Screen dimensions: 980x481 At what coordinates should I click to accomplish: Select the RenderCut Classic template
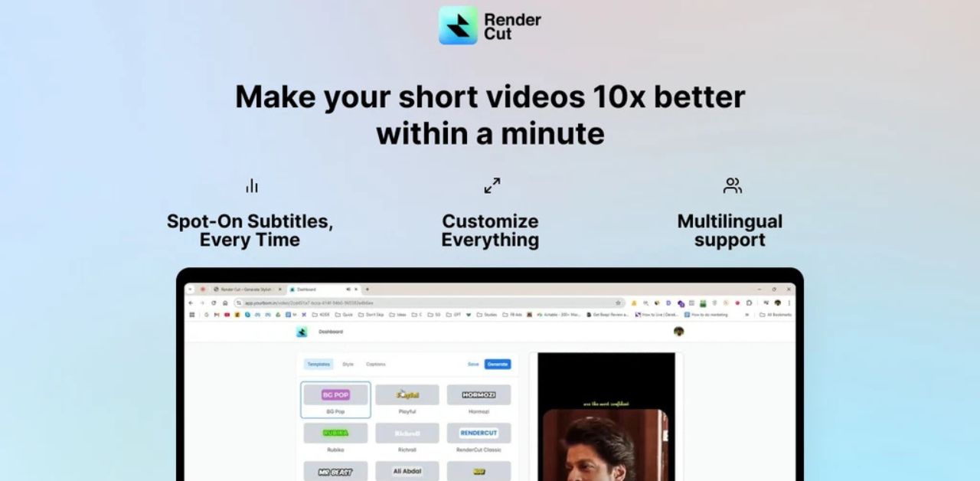479,438
